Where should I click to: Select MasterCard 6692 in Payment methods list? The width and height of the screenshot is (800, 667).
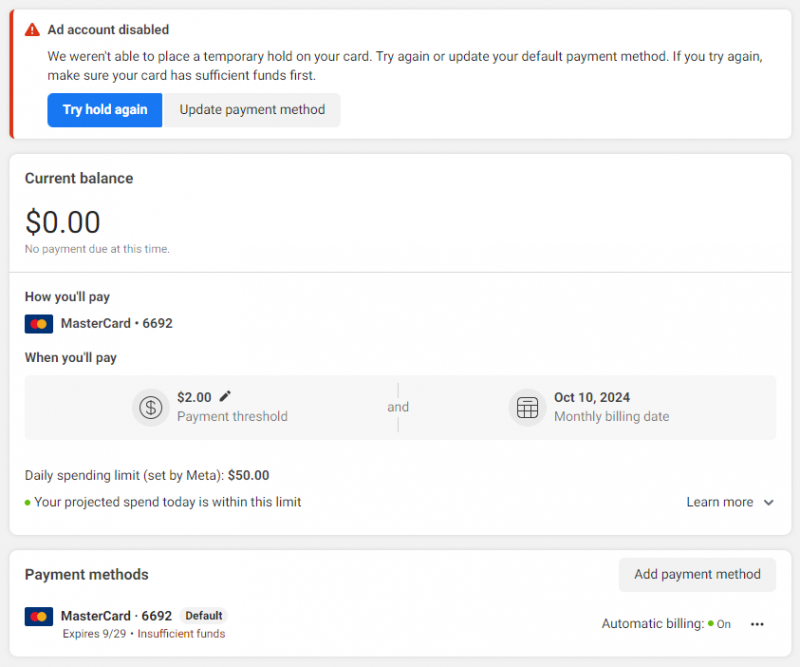click(116, 616)
